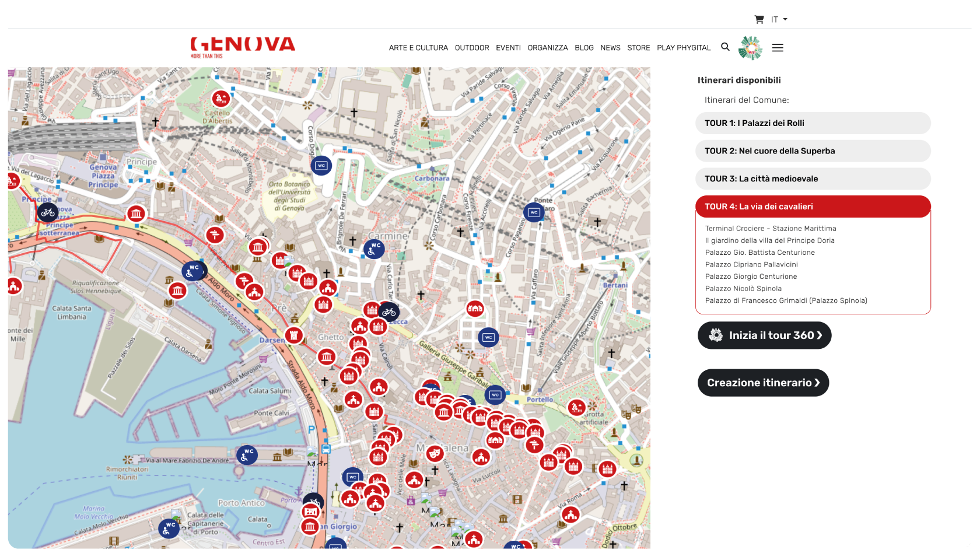Open the IT language dropdown

[x=779, y=19]
